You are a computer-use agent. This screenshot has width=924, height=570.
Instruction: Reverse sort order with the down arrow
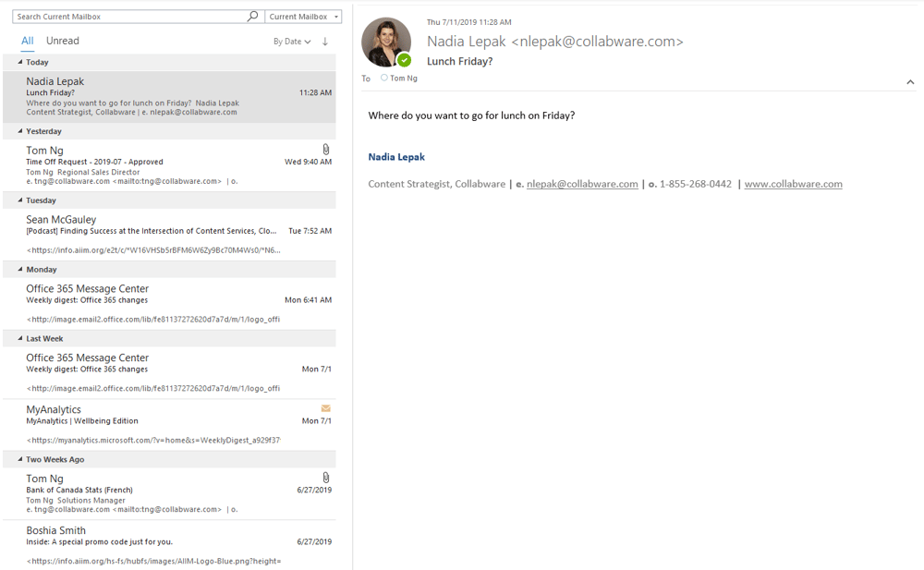[325, 42]
